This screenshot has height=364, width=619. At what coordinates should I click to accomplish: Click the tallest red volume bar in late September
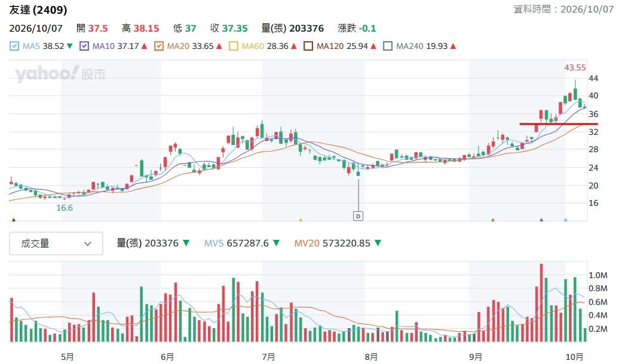[x=541, y=303]
